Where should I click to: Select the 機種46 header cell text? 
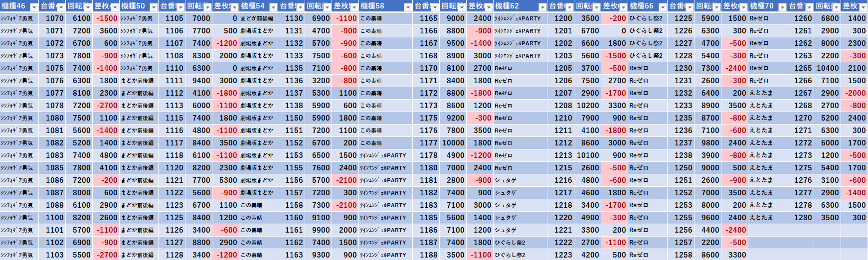coord(13,6)
